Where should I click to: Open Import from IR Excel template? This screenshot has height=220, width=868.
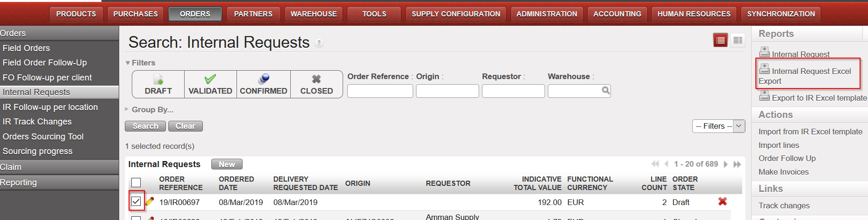tap(810, 132)
